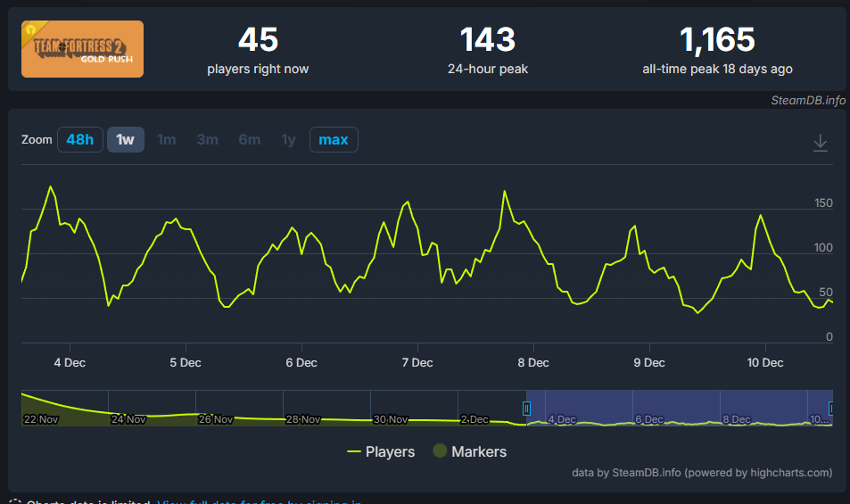Select the 1w zoom range
Image resolution: width=850 pixels, height=504 pixels.
point(125,140)
